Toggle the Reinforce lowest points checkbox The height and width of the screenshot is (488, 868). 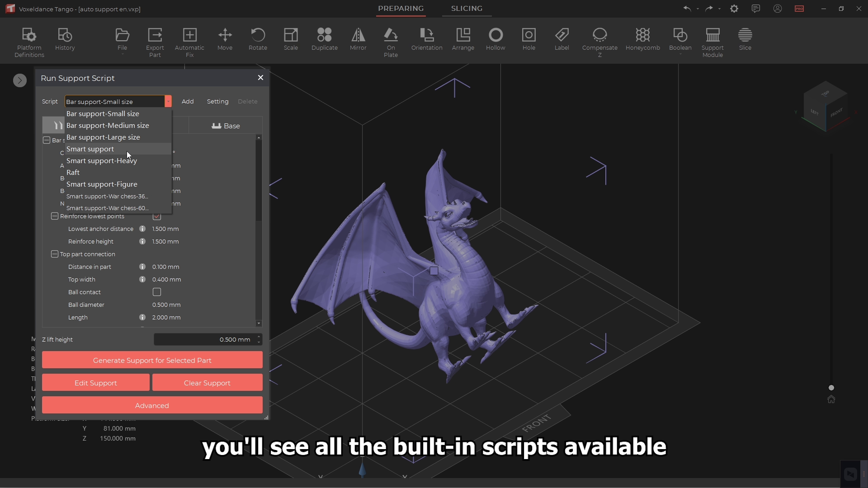[x=157, y=216]
